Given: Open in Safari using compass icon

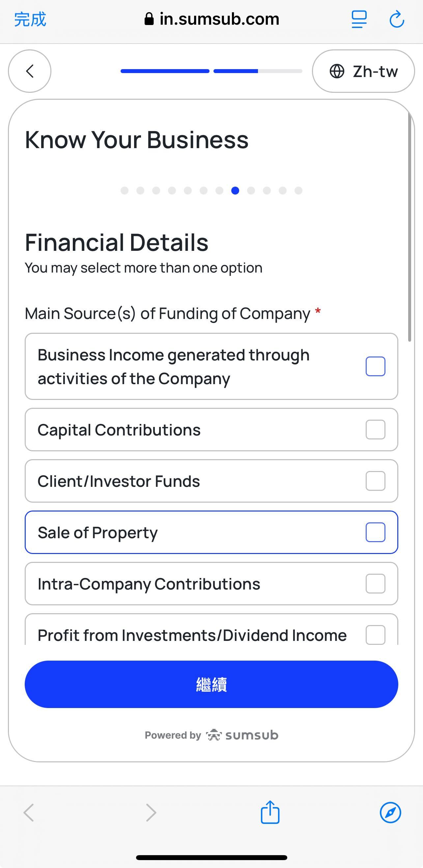Looking at the screenshot, I should tap(390, 812).
